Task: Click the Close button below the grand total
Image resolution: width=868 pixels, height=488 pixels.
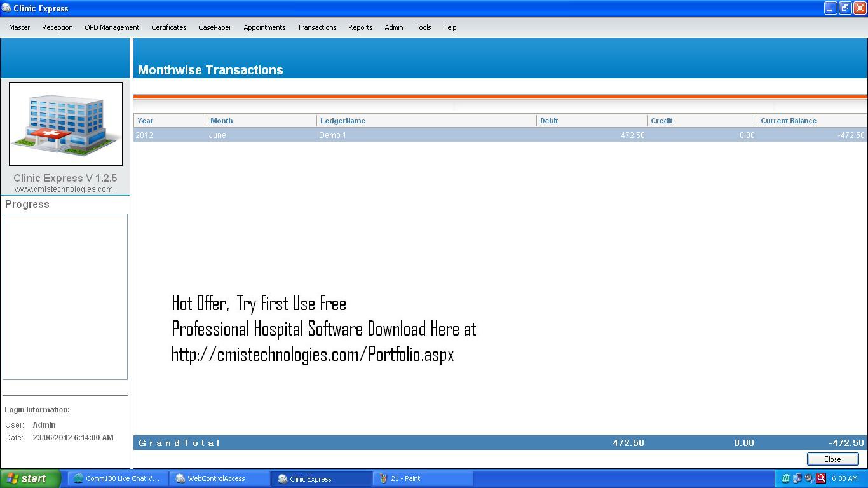Action: pos(832,459)
